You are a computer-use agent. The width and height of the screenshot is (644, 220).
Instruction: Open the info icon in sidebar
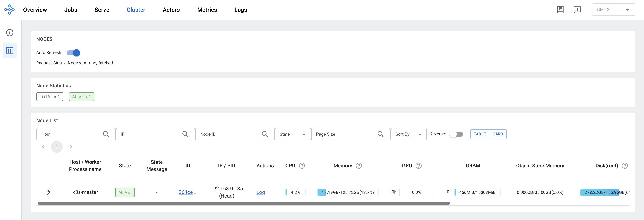click(x=10, y=33)
